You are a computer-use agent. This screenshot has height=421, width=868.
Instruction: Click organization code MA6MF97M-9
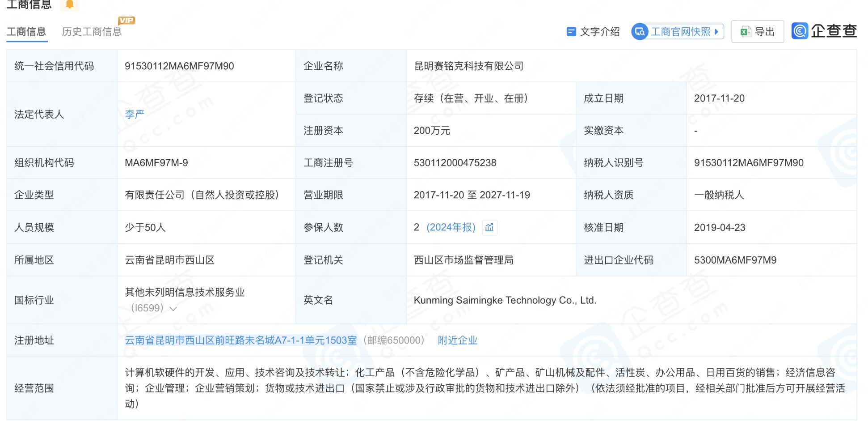pyautogui.click(x=156, y=163)
